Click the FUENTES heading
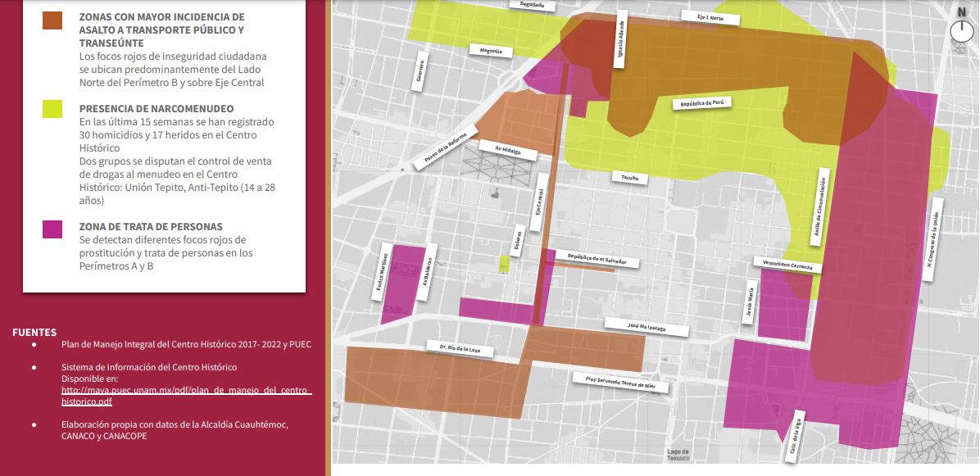980x476 pixels. [34, 333]
